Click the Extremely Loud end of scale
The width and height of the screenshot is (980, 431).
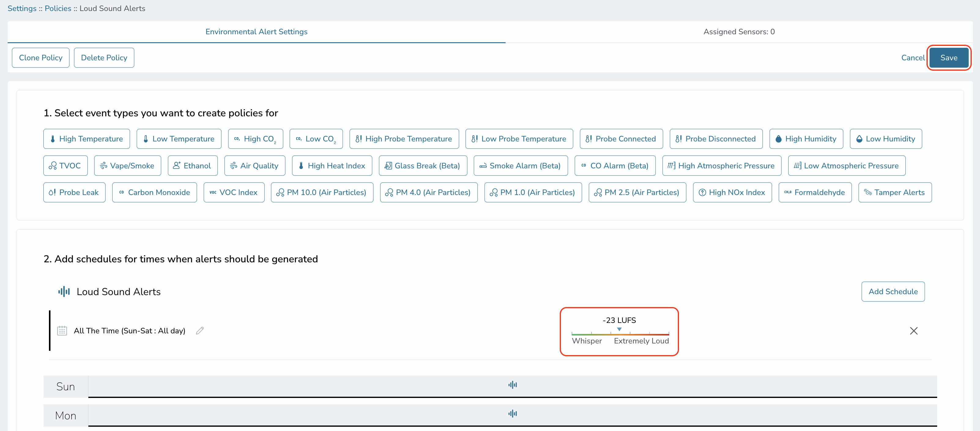coord(641,341)
